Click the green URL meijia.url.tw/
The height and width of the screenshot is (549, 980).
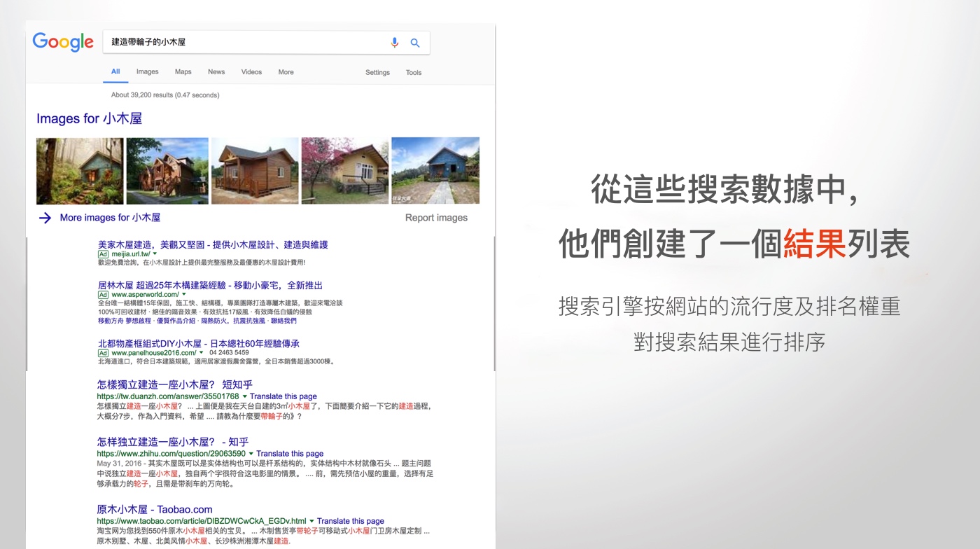131,254
